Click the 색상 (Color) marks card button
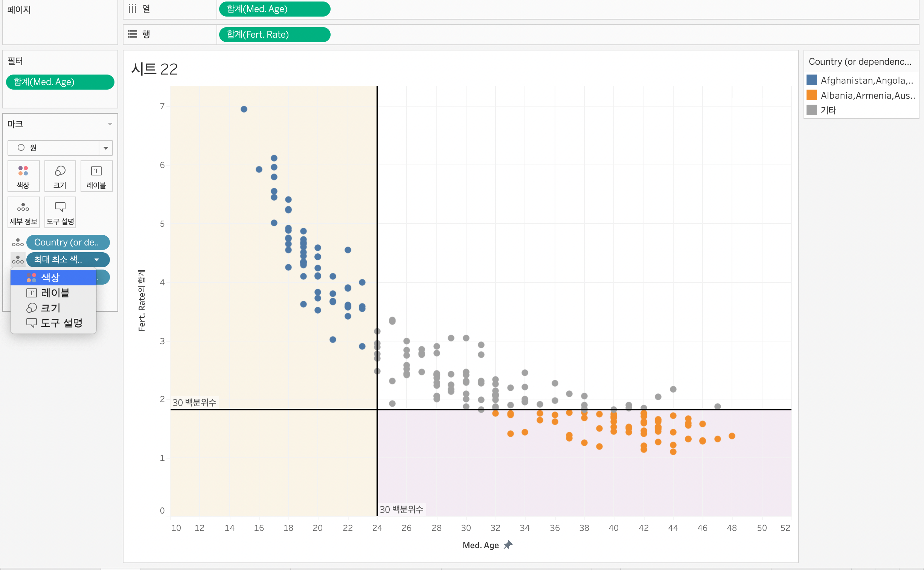Viewport: 924px width, 570px height. click(x=23, y=176)
